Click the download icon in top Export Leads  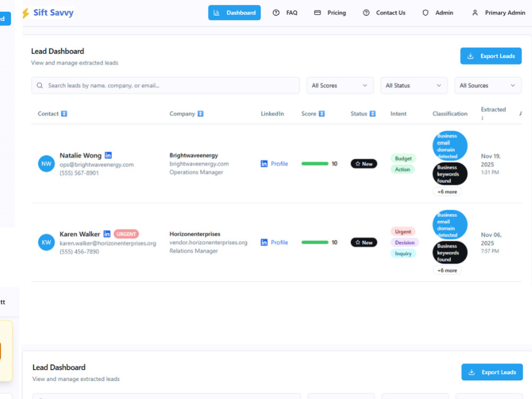coord(470,56)
